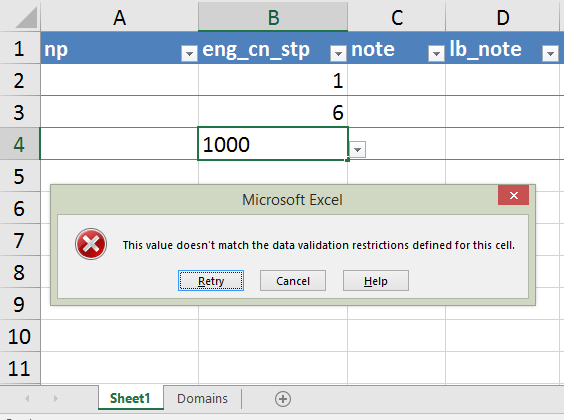Go to next sheet with right arrow
Screen dimensions: 564x420
55,398
